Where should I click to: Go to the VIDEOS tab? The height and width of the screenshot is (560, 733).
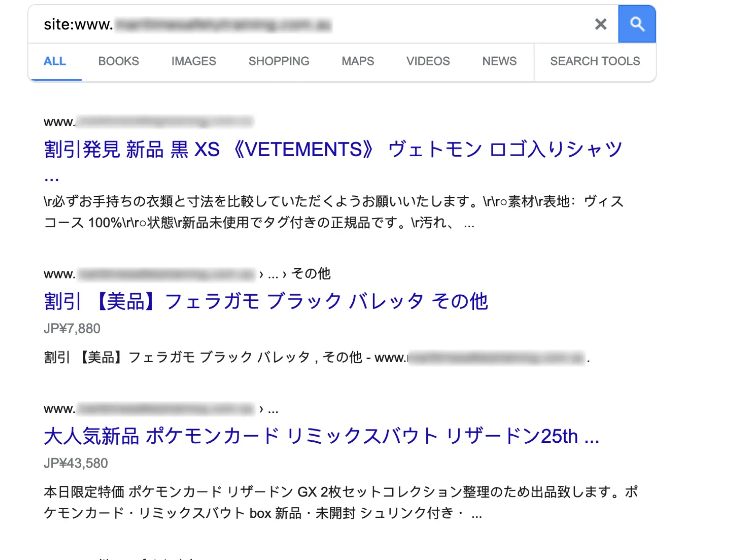(428, 61)
